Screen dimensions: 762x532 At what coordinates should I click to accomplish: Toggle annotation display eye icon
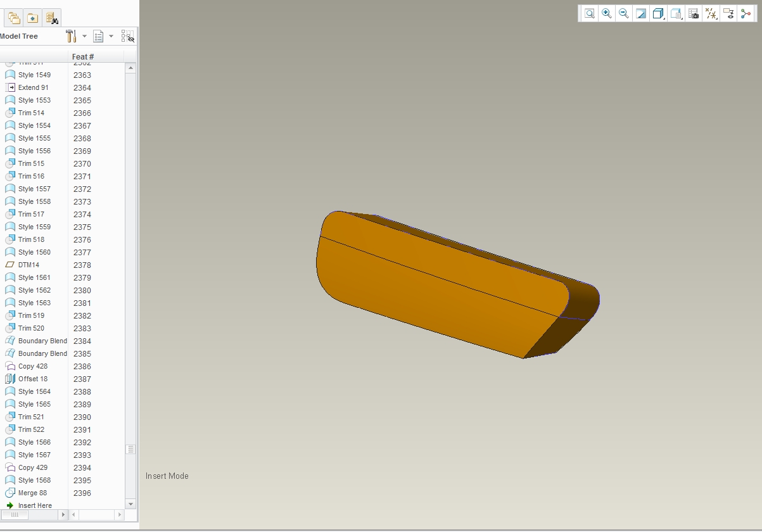[728, 13]
